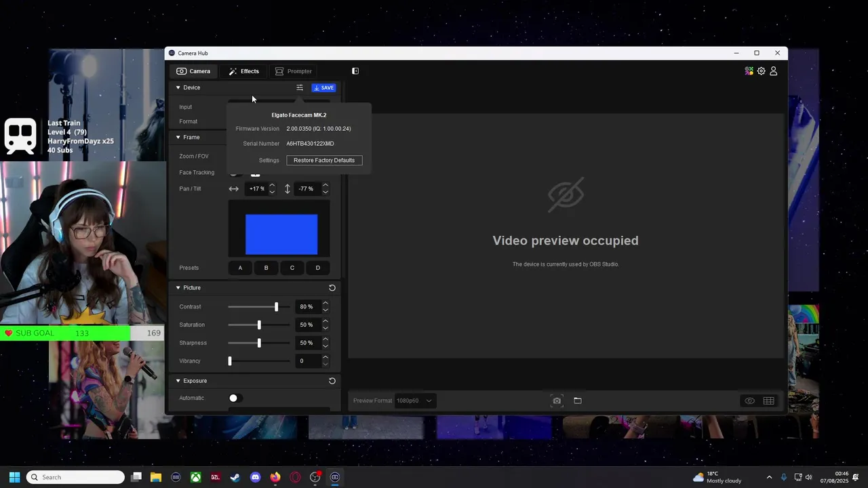Click the blue pan/tilt frame rectangle
The width and height of the screenshot is (868, 488).
pyautogui.click(x=281, y=235)
